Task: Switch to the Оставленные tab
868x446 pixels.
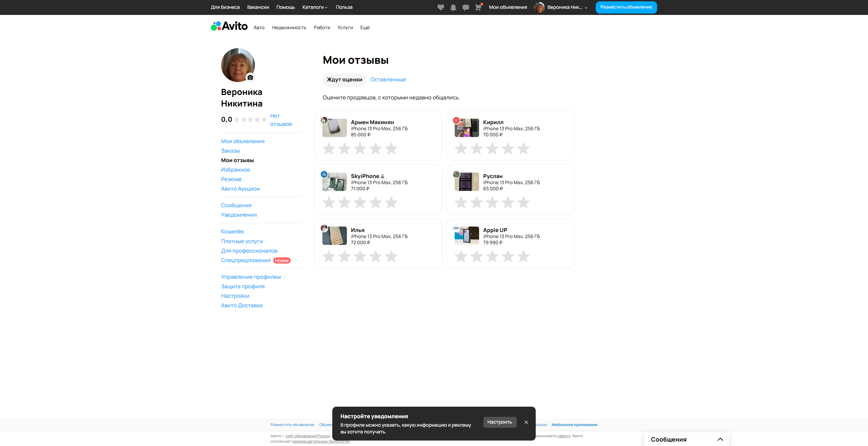Action: (388, 80)
